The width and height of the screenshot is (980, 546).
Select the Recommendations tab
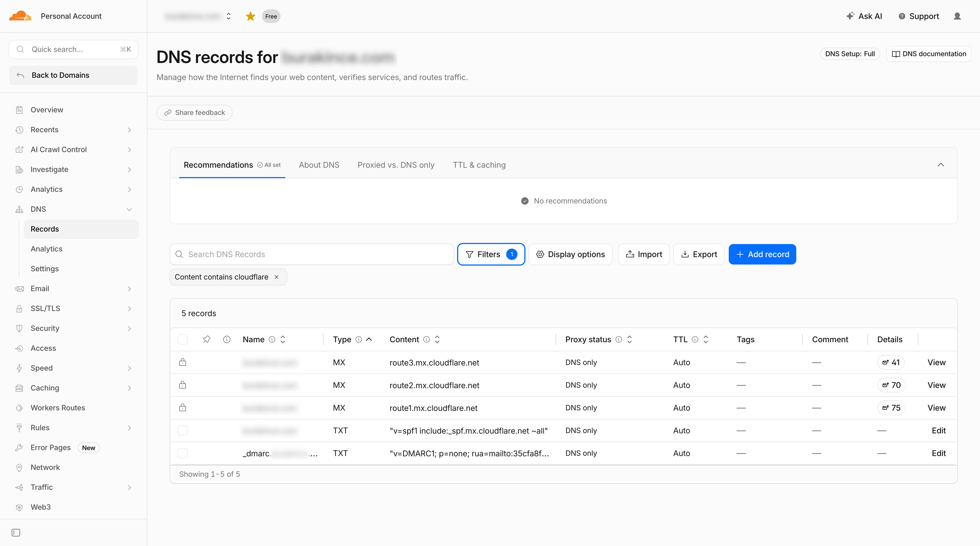pyautogui.click(x=232, y=165)
